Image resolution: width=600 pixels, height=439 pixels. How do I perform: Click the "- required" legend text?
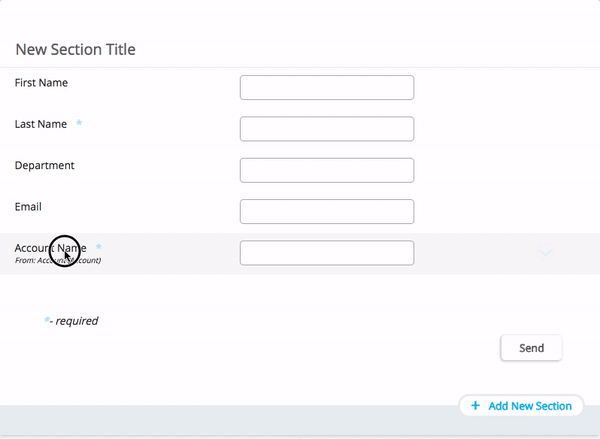(77, 321)
